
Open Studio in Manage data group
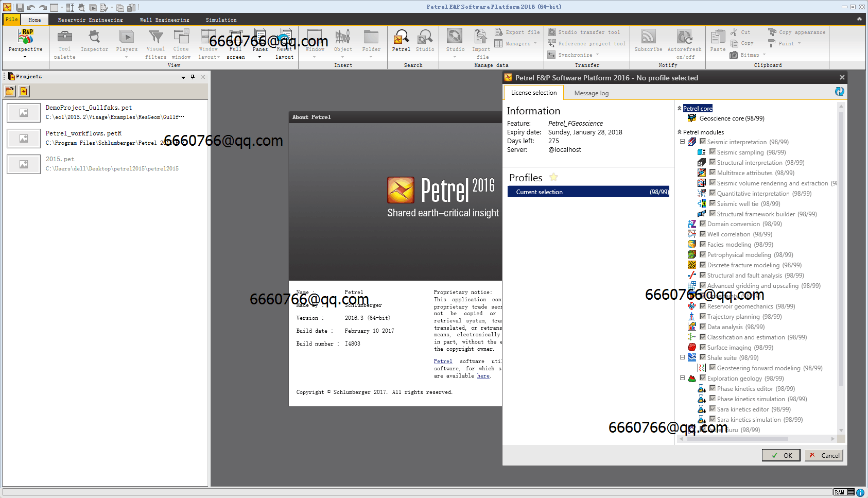coord(455,43)
